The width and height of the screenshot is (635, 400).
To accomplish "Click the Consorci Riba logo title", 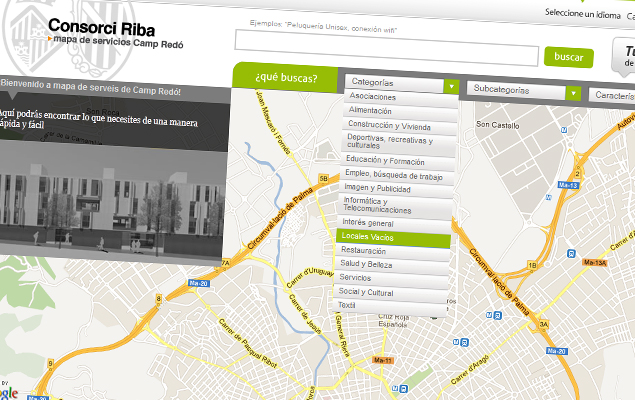I will pyautogui.click(x=102, y=28).
